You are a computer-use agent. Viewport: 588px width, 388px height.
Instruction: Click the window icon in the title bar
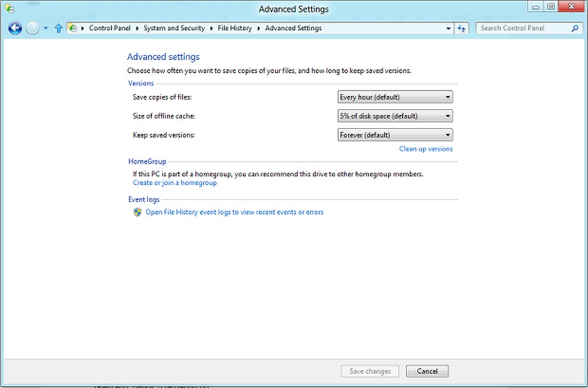pos(10,8)
